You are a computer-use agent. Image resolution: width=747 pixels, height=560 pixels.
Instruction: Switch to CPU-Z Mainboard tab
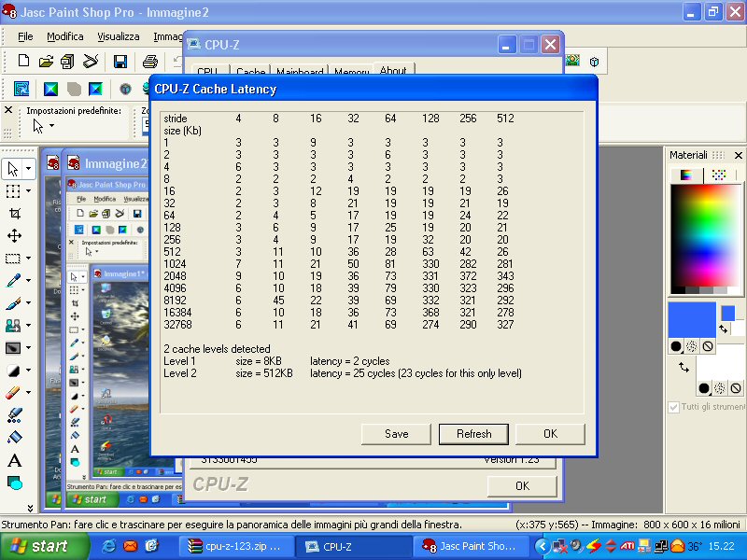coord(300,72)
